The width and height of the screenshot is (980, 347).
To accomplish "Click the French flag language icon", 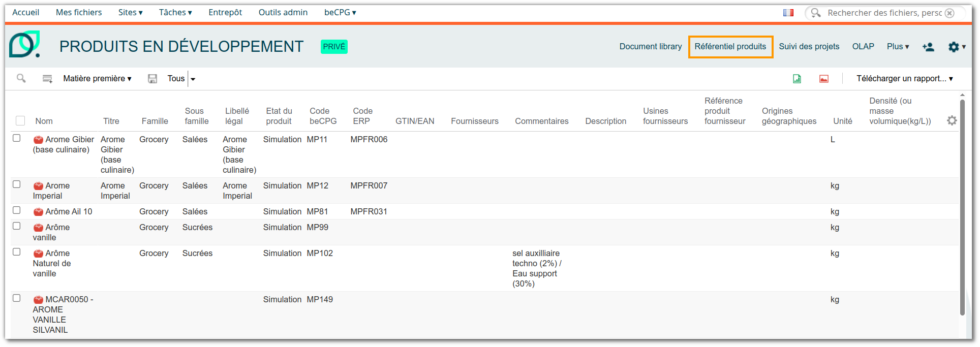I will point(788,13).
